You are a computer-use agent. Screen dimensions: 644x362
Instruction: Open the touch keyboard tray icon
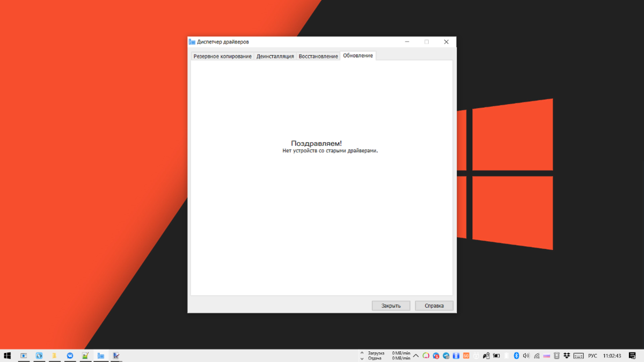click(579, 356)
